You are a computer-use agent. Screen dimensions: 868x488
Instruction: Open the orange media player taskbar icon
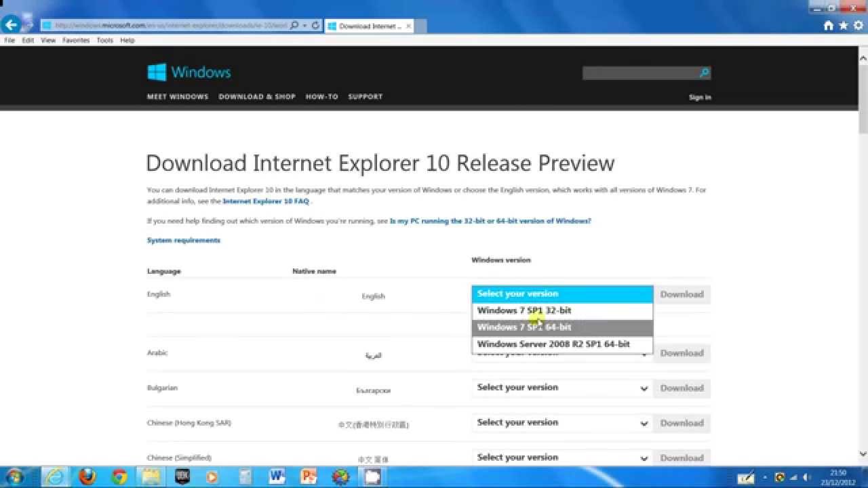[x=214, y=476]
